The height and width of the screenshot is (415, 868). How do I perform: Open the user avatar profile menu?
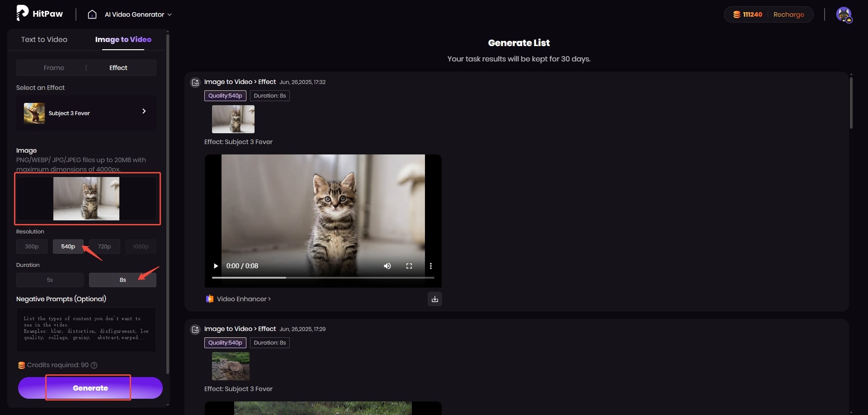click(x=844, y=14)
